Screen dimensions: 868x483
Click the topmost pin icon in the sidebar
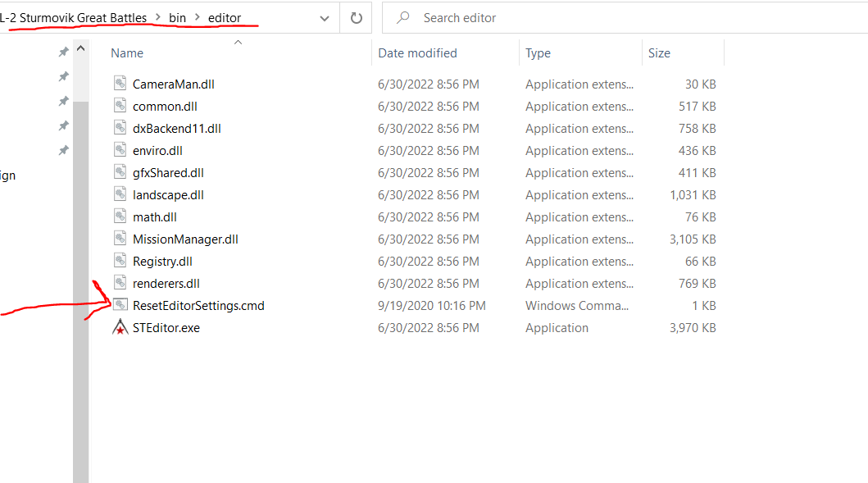(x=64, y=52)
